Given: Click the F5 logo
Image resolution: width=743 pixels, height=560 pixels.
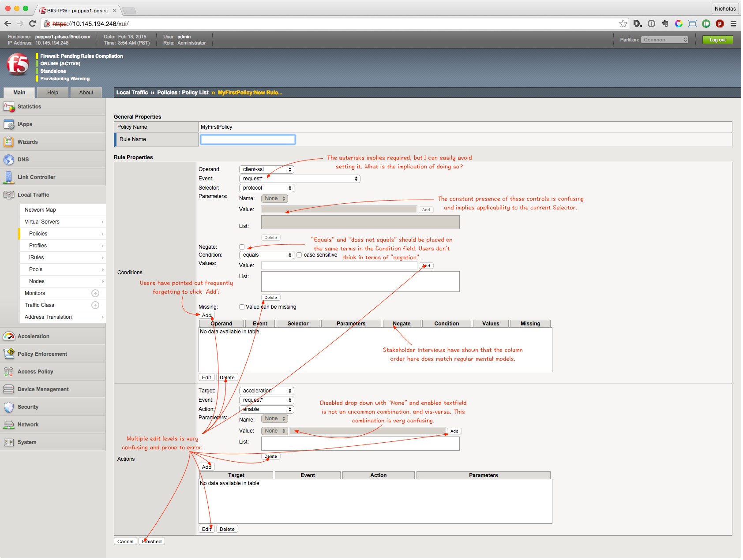Looking at the screenshot, I should point(18,64).
